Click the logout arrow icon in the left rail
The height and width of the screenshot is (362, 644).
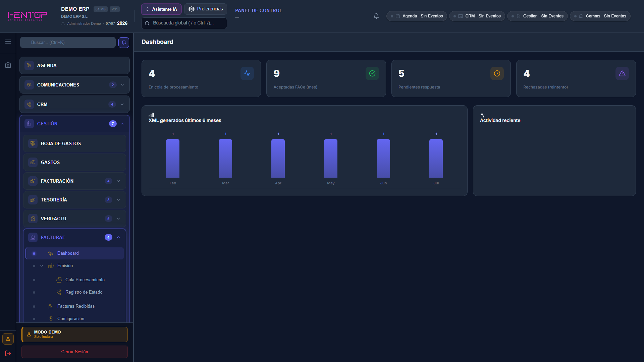click(8, 353)
